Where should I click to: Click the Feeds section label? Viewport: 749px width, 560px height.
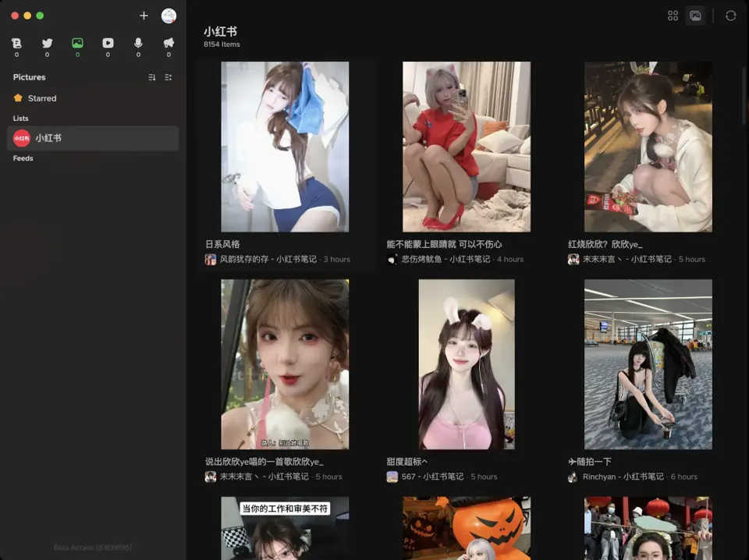[23, 158]
